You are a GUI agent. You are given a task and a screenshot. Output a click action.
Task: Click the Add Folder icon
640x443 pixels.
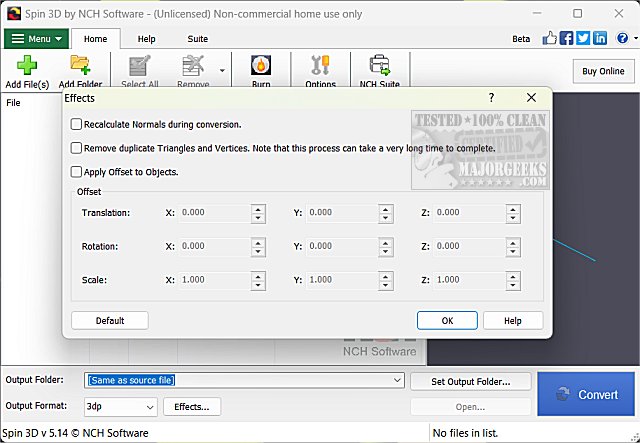pyautogui.click(x=80, y=65)
